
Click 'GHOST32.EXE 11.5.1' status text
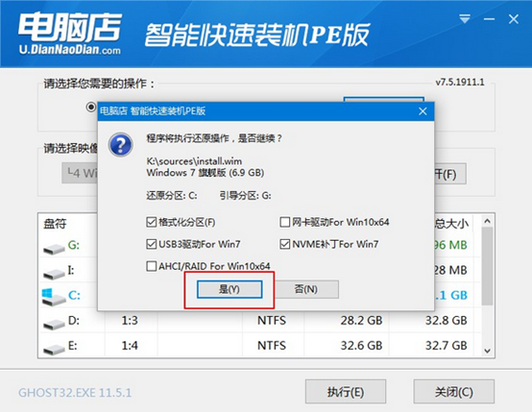[75, 393]
